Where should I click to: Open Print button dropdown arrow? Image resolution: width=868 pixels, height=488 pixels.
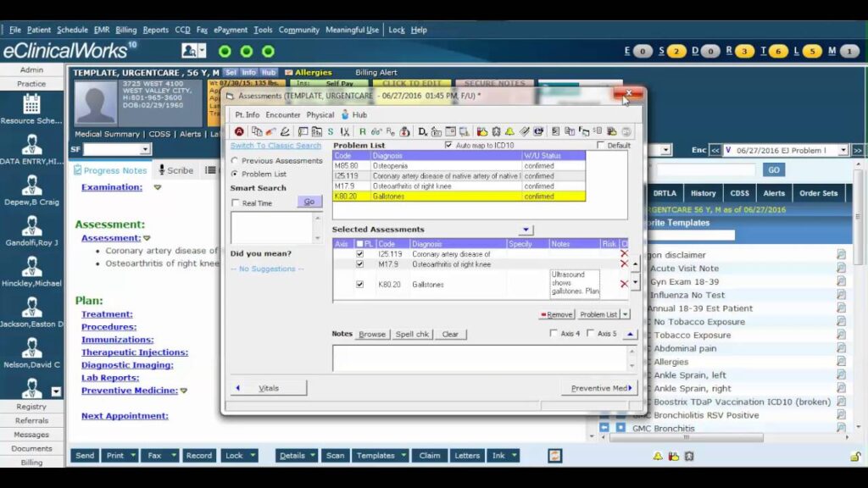tap(133, 455)
